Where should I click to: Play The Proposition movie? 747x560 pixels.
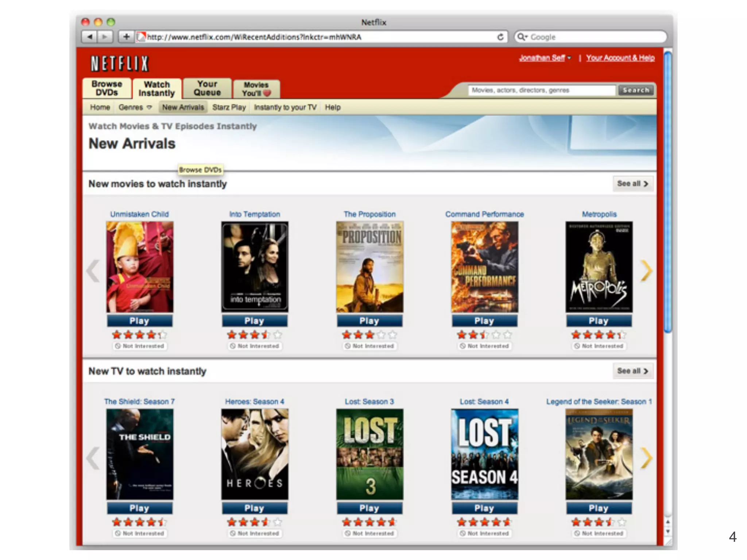(369, 321)
